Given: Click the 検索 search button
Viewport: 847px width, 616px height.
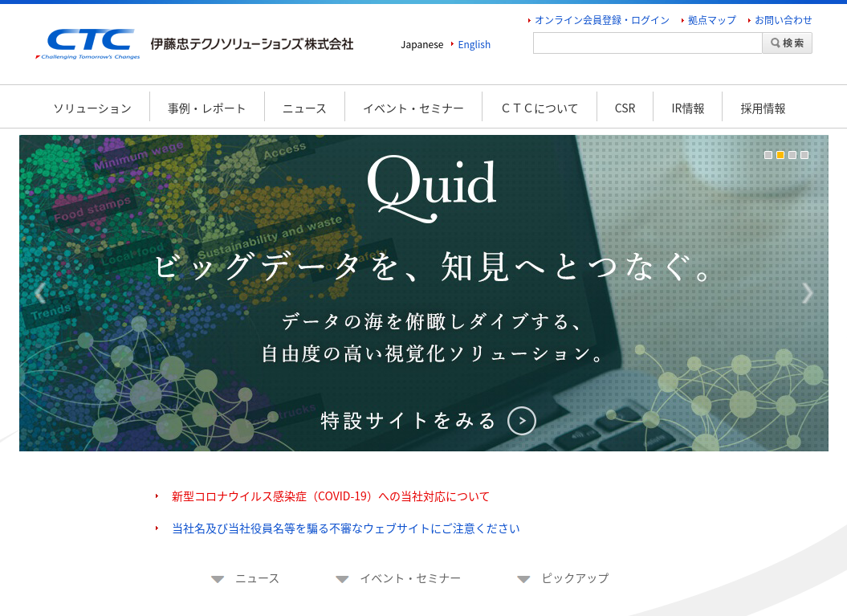Looking at the screenshot, I should 787,43.
